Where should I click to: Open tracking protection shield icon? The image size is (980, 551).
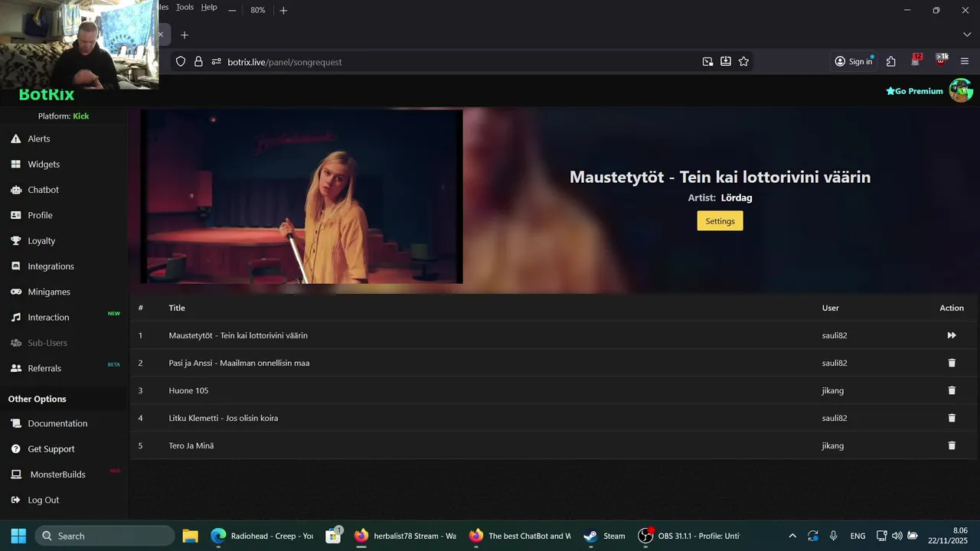pos(181,62)
